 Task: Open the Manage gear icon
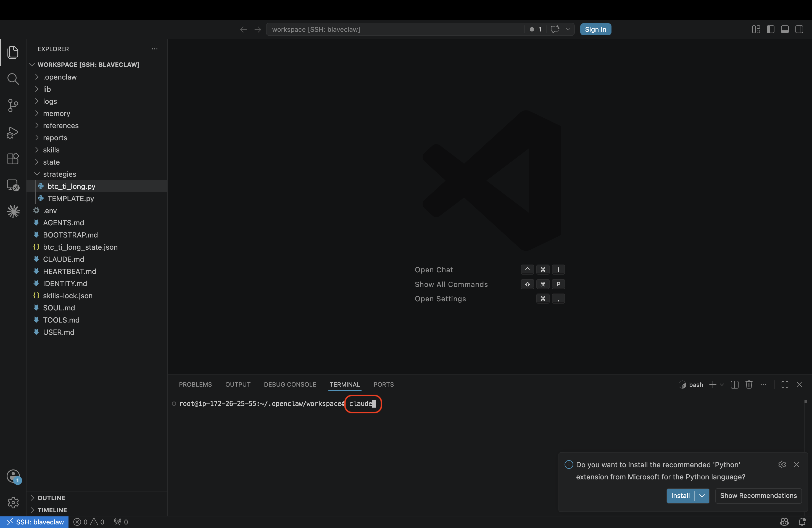[x=13, y=502]
